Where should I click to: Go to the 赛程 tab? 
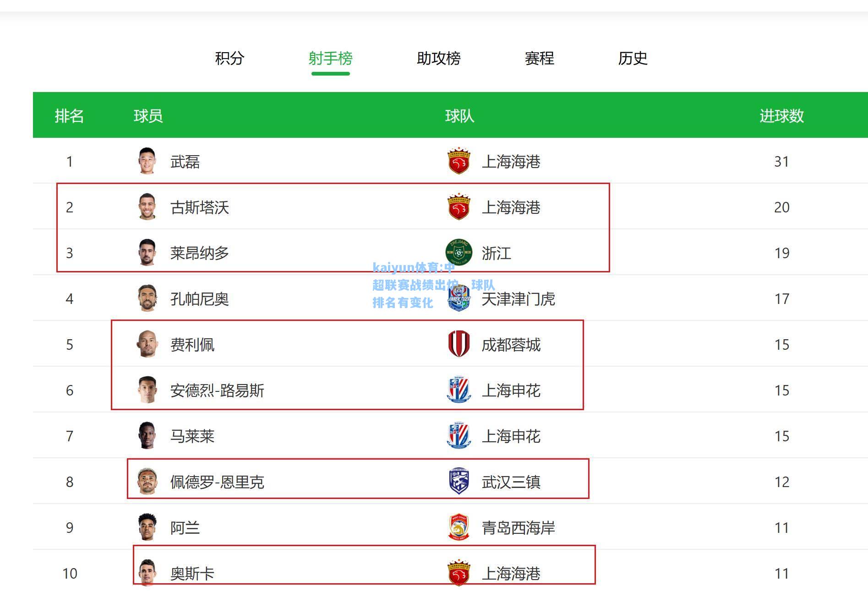click(x=539, y=58)
